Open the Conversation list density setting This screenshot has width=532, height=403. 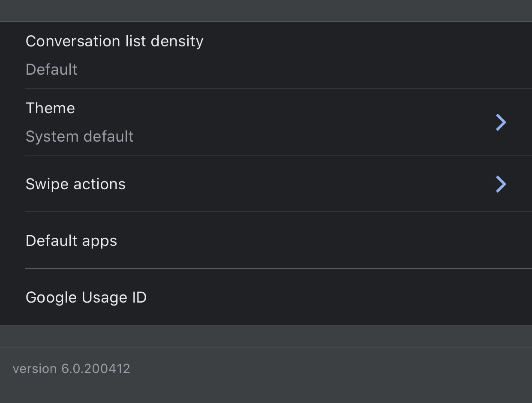coord(266,55)
